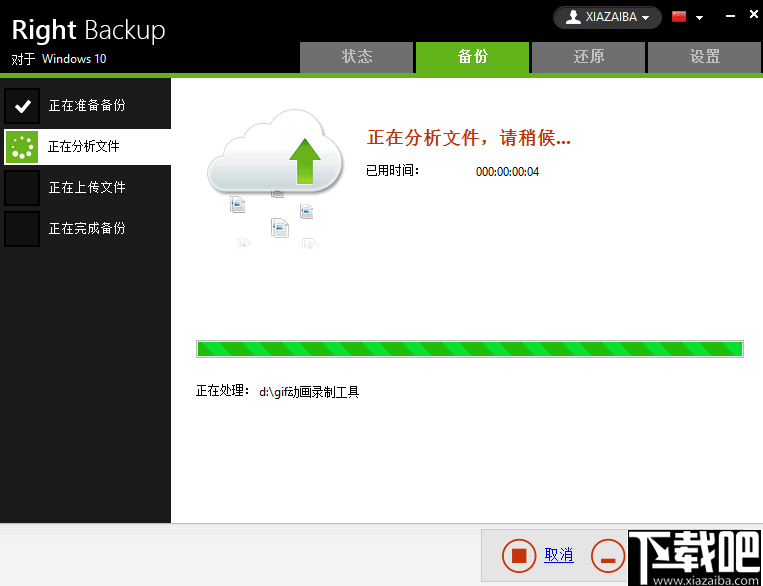The height and width of the screenshot is (586, 763).
Task: Click the Right Backup logo title
Action: [x=89, y=30]
